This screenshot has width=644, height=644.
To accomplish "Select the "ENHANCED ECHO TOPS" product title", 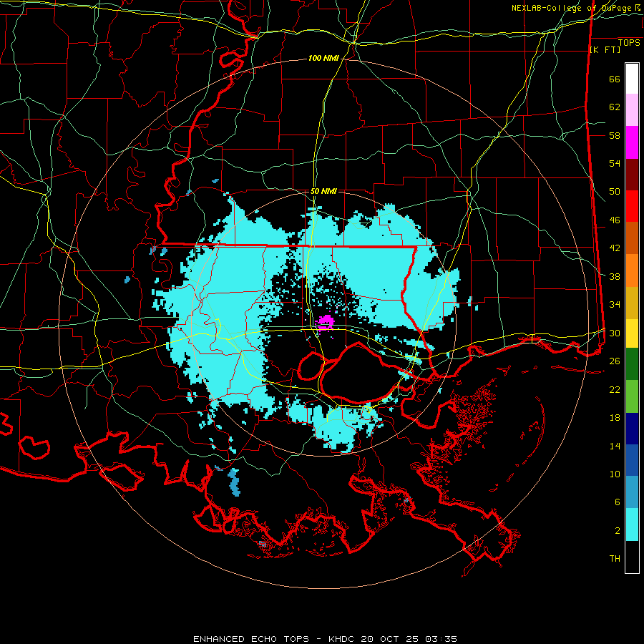I will (x=251, y=639).
